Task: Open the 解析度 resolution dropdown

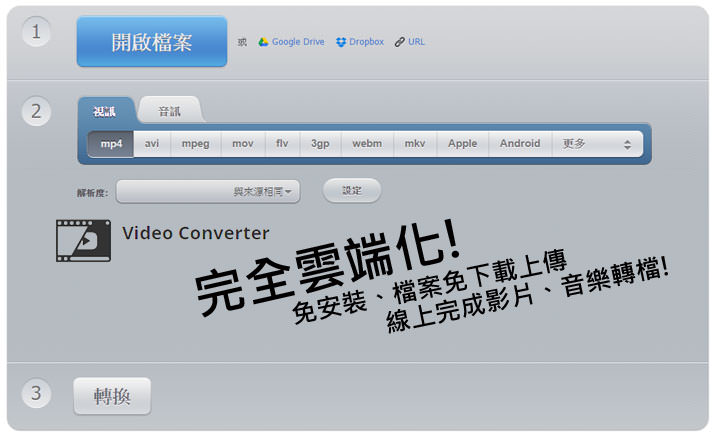Action: 208,191
